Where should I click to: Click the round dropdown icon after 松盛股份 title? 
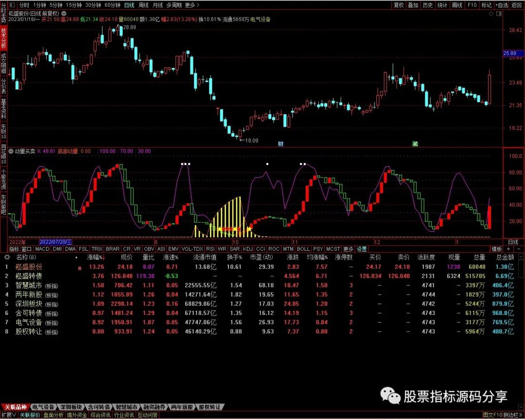[x=64, y=14]
